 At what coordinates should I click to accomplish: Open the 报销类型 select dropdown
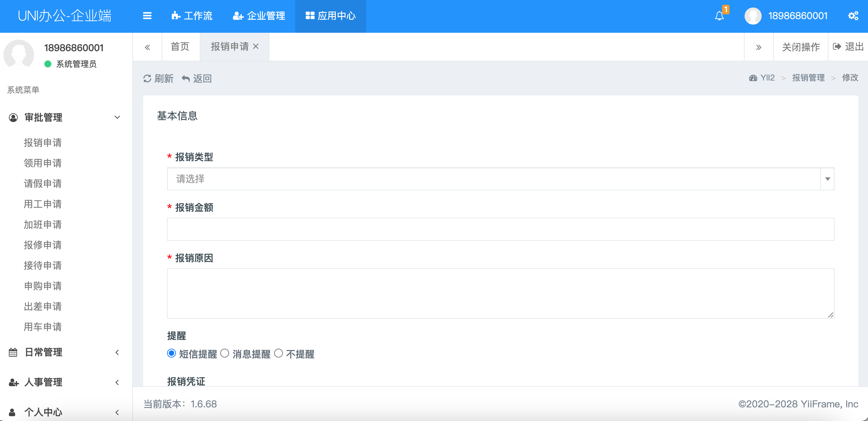[500, 179]
